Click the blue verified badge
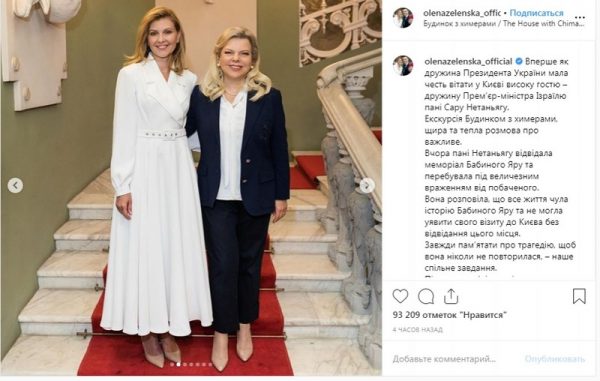Image resolution: width=600 pixels, height=381 pixels. coord(519,61)
